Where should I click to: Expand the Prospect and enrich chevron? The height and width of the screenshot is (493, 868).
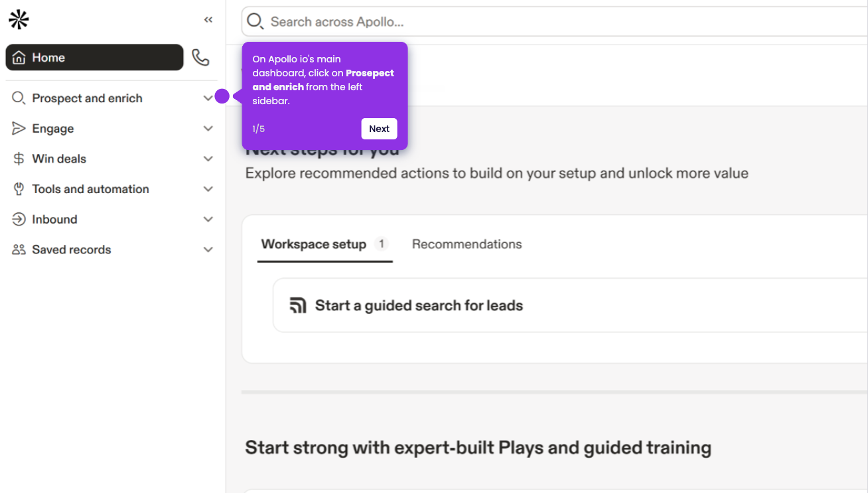tap(208, 98)
